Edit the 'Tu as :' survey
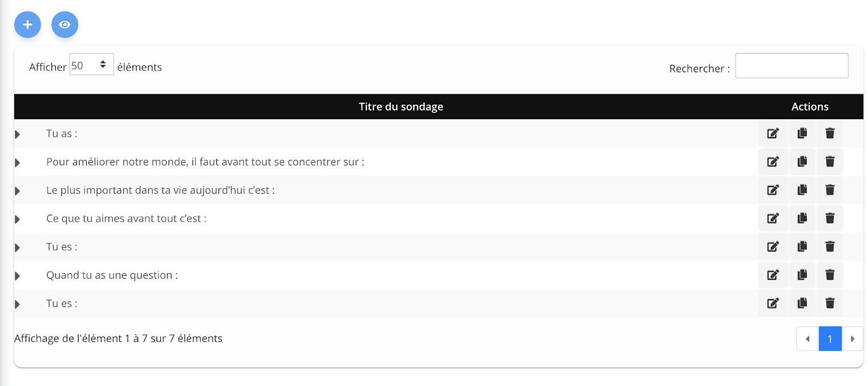The height and width of the screenshot is (386, 868). click(773, 133)
